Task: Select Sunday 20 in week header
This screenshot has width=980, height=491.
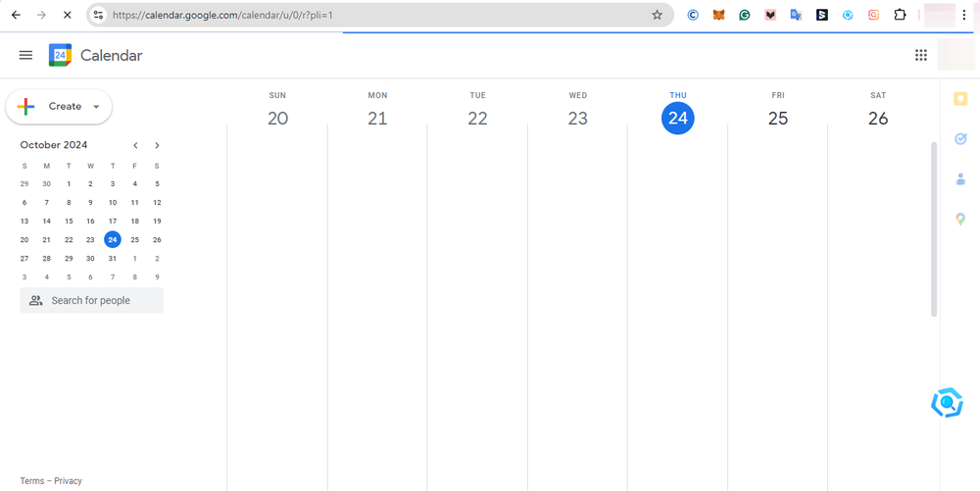Action: coord(277,118)
